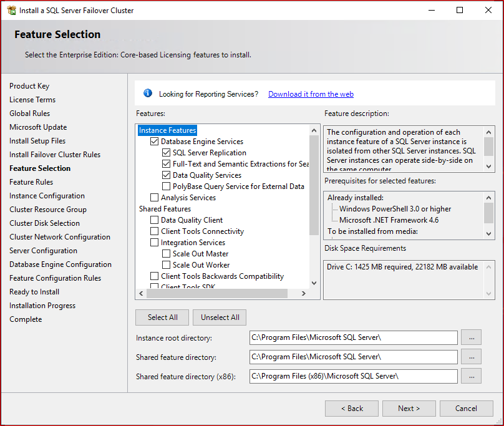Select the Microsoft Update step
The image size is (504, 426).
[38, 127]
